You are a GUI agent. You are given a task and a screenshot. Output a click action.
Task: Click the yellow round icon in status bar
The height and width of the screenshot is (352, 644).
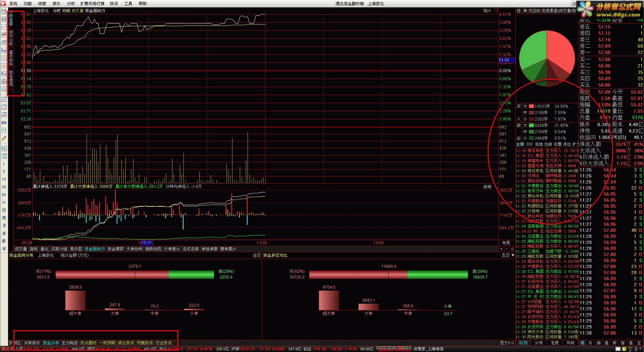tap(624, 349)
